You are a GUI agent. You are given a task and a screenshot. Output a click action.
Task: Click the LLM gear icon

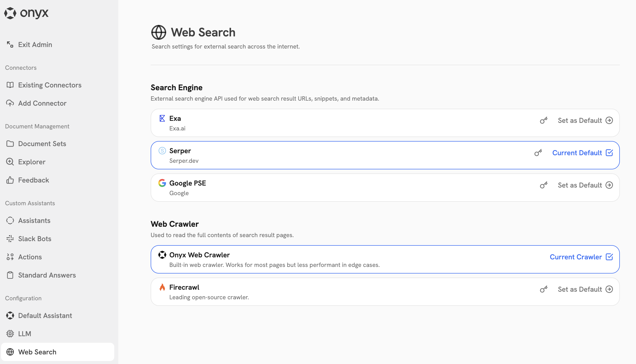pyautogui.click(x=10, y=334)
